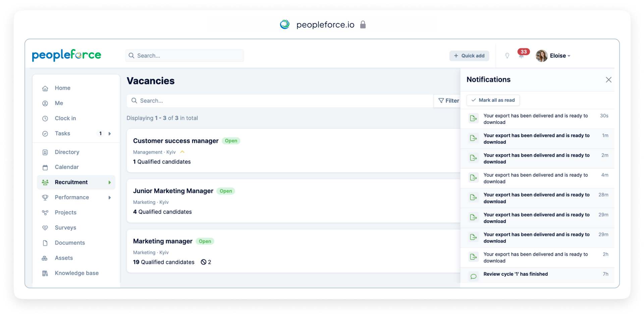Click the Calendar icon in sidebar

coord(45,167)
